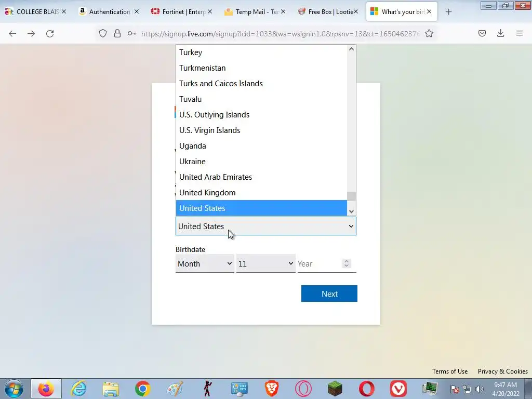
Task: Click the Next button
Action: click(x=329, y=294)
